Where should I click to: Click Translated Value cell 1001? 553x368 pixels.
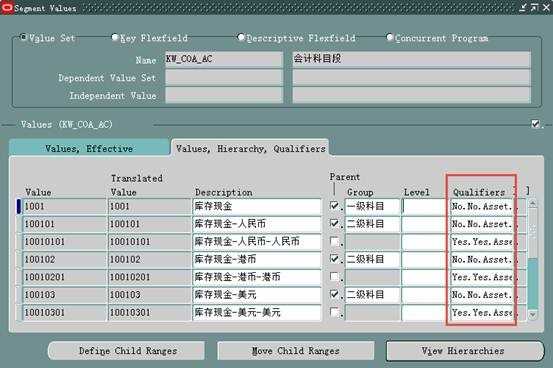150,206
